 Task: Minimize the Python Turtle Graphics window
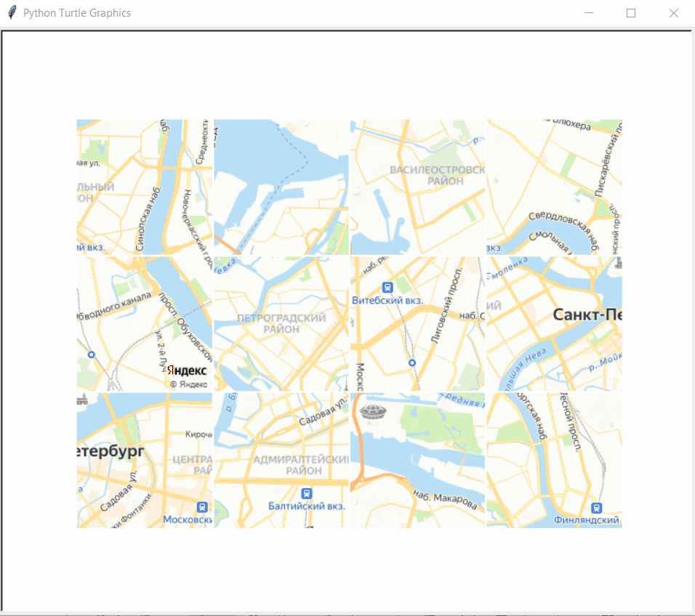point(589,13)
